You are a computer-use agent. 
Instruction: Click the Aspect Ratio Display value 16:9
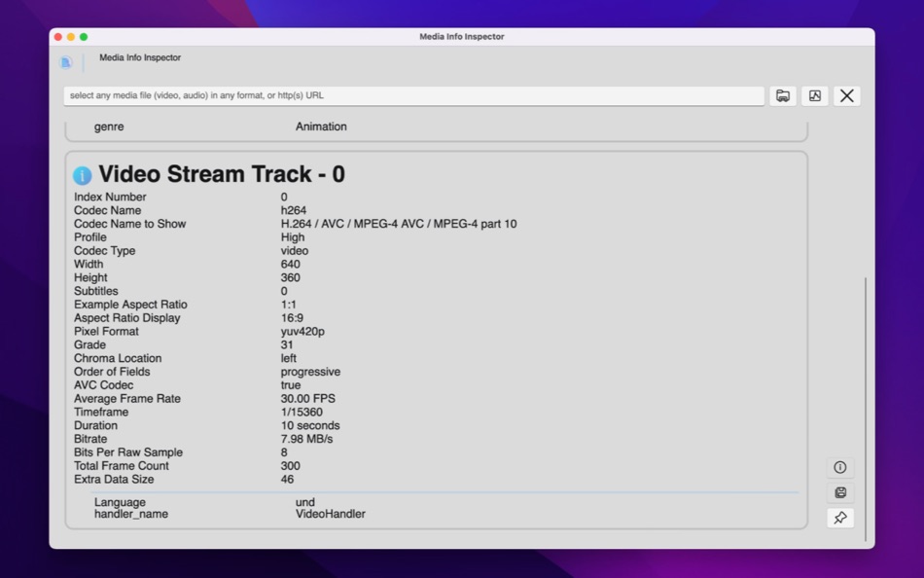(x=293, y=318)
